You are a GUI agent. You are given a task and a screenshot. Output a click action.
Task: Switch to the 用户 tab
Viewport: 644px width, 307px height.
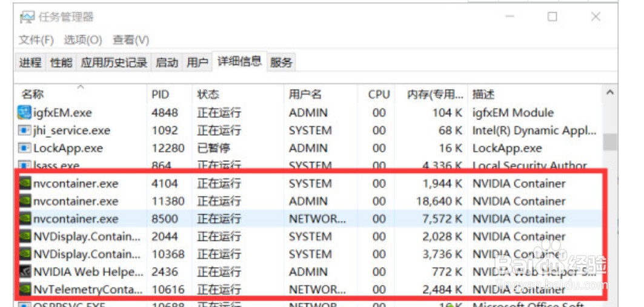tap(197, 62)
